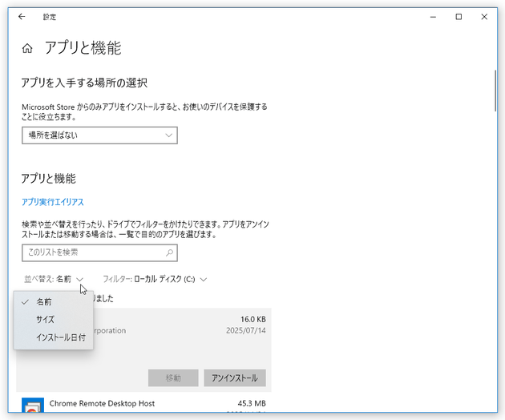
Task: Click the vertical scrollbar thumb
Action: pyautogui.click(x=495, y=91)
